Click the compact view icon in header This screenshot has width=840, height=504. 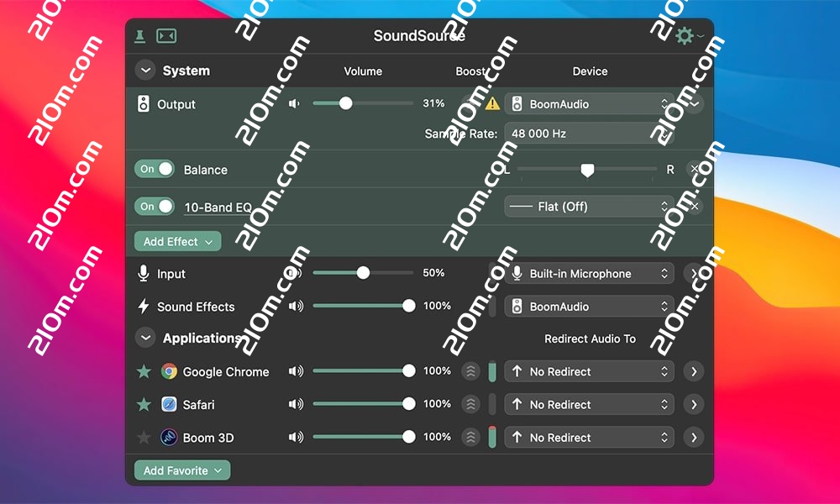point(167,36)
